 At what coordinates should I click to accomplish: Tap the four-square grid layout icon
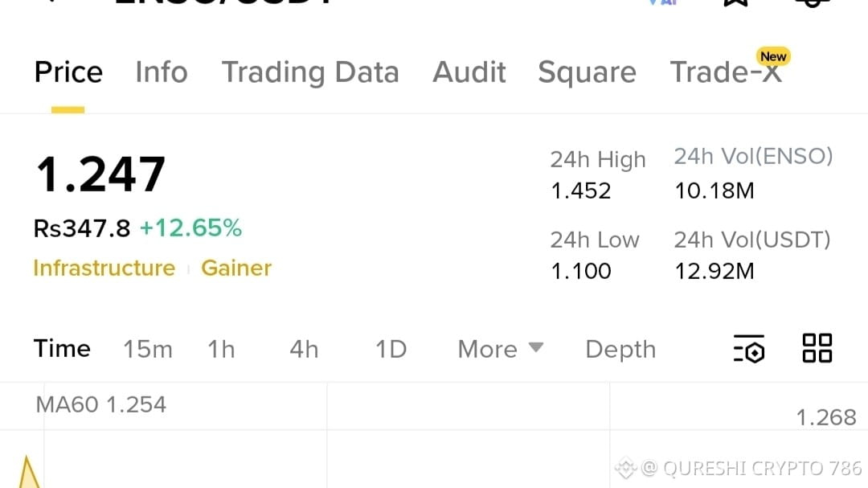click(x=817, y=349)
